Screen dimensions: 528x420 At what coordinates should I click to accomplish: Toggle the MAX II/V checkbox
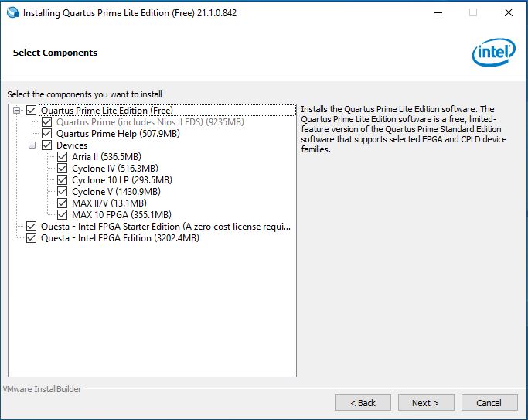coord(63,203)
